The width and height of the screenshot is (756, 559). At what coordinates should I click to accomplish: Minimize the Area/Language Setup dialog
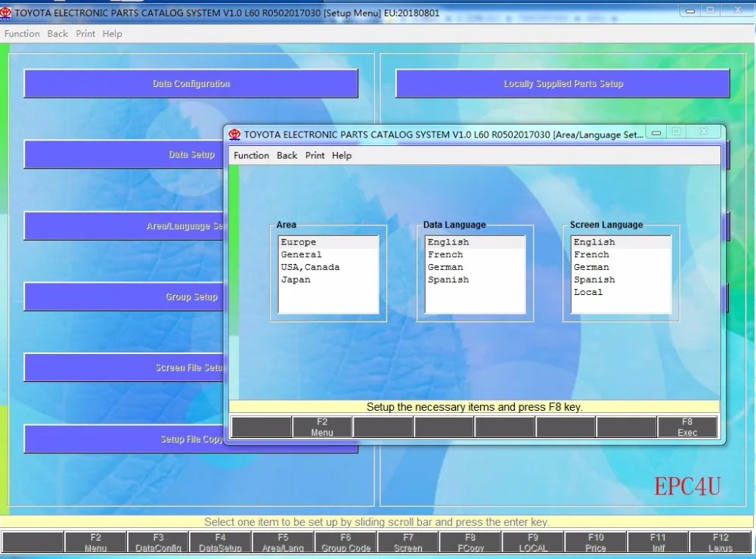pyautogui.click(x=656, y=132)
